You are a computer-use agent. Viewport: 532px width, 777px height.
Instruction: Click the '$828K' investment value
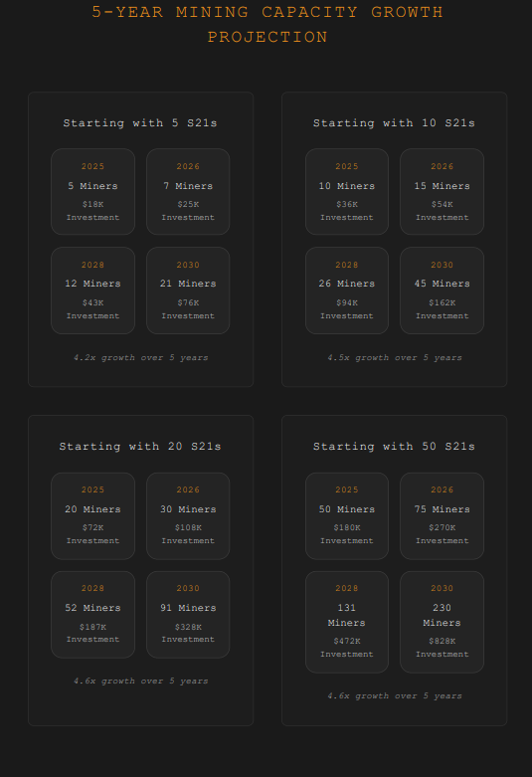(442, 641)
